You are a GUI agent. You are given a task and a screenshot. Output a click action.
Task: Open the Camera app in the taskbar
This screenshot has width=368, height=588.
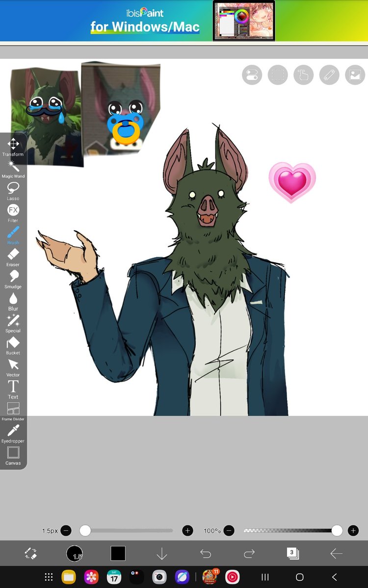click(x=159, y=577)
